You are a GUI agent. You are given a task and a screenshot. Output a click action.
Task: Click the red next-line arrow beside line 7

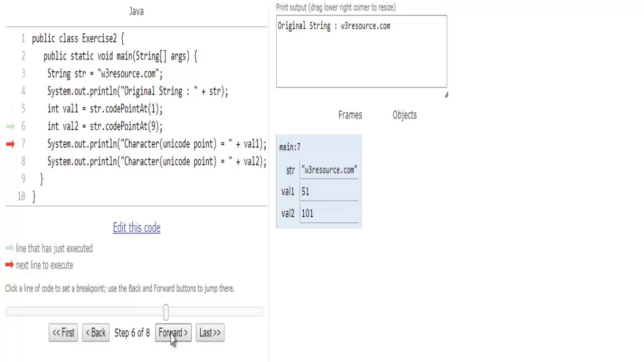click(x=10, y=144)
